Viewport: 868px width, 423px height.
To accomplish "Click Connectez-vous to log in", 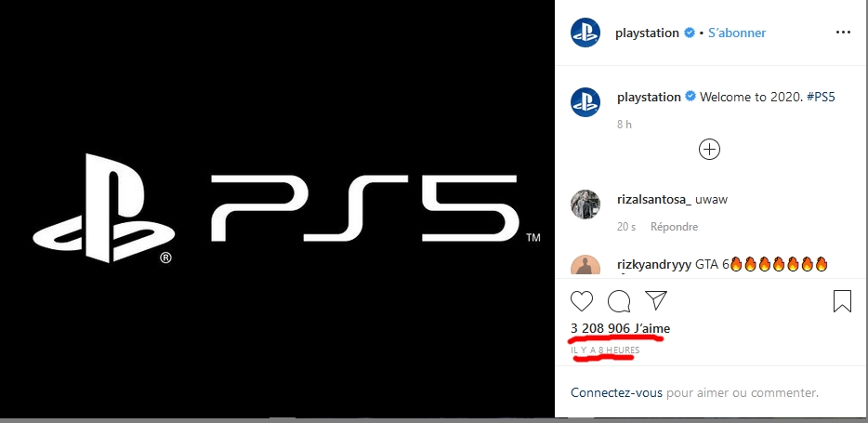I will click(617, 393).
